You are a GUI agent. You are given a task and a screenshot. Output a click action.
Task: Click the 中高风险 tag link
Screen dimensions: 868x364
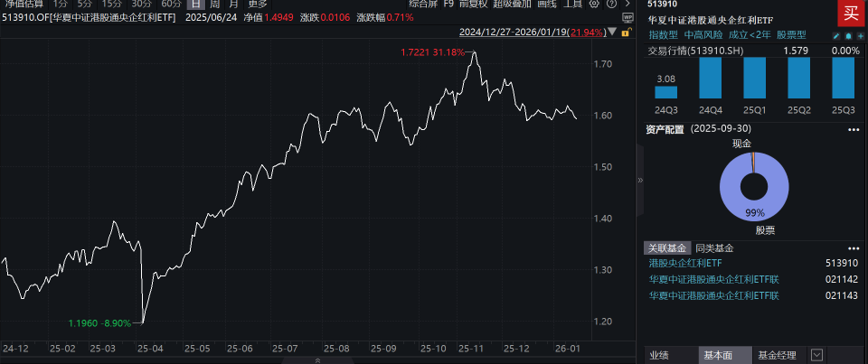tap(703, 35)
